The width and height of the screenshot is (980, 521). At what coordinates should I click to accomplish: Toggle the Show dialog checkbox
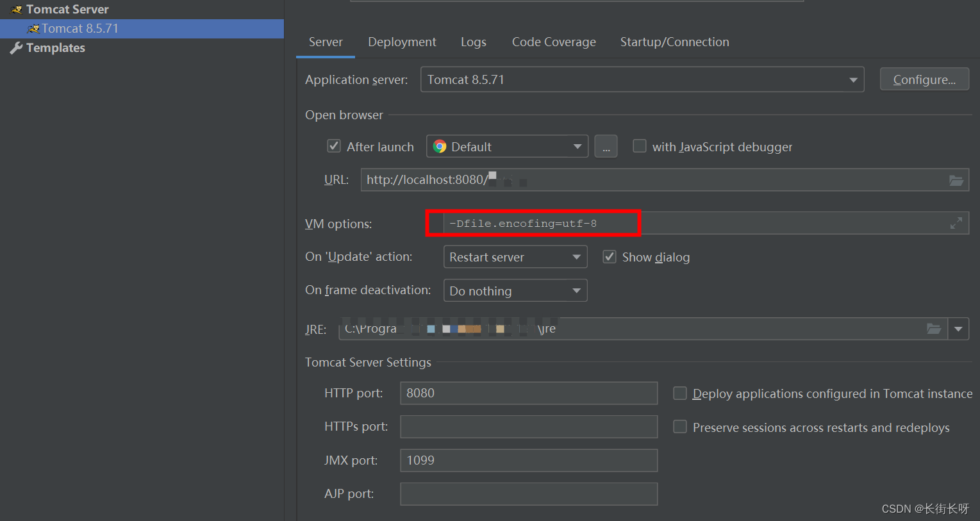[610, 256]
